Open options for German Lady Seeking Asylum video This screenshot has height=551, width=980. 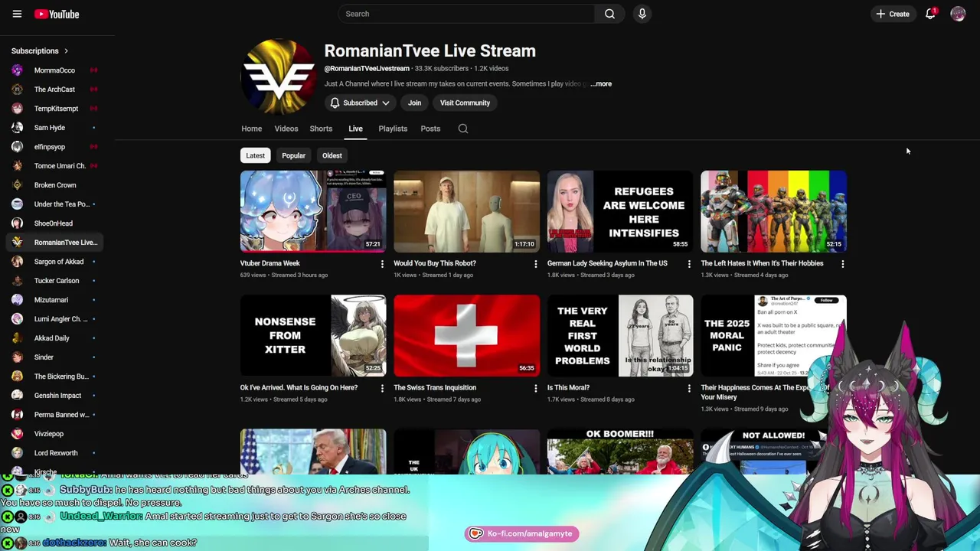tap(689, 264)
